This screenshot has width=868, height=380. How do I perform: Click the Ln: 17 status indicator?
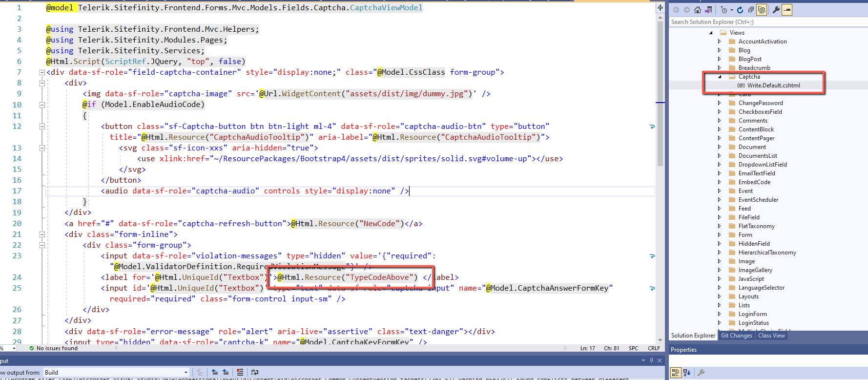(588, 348)
